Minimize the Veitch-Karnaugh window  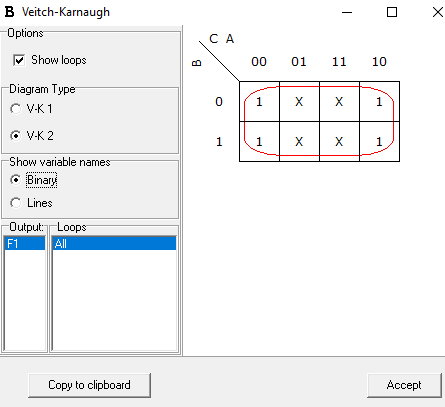[x=347, y=12]
